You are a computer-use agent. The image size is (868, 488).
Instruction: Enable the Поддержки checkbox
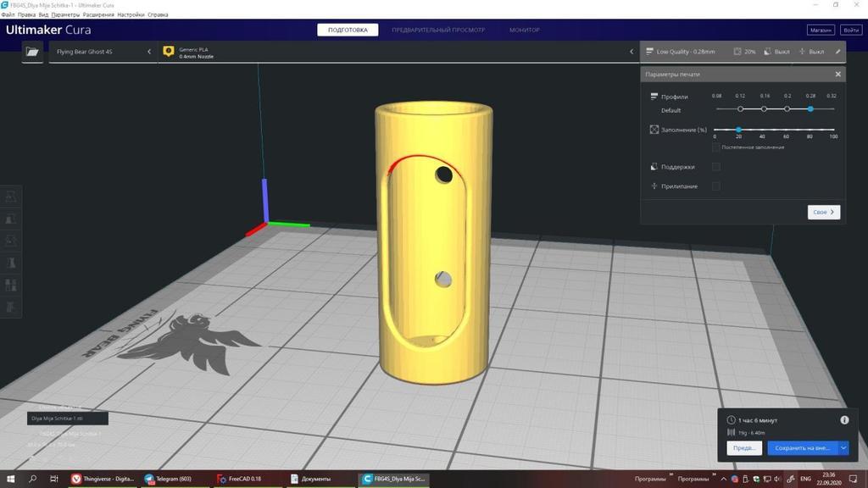[x=716, y=167]
